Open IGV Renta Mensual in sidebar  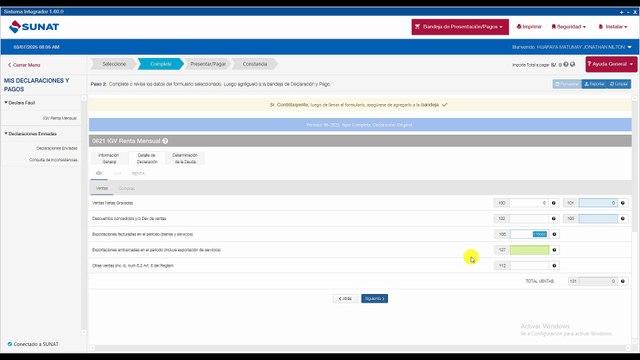pyautogui.click(x=60, y=118)
